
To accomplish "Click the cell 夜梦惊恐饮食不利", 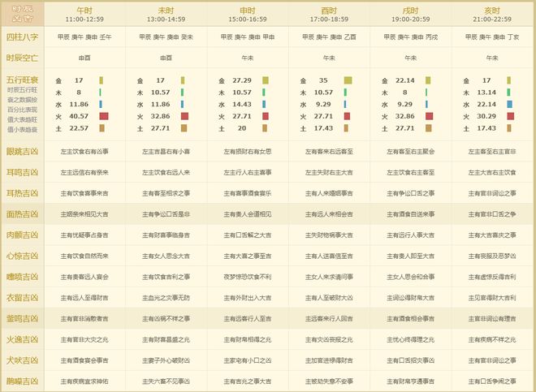I will (248, 277).
